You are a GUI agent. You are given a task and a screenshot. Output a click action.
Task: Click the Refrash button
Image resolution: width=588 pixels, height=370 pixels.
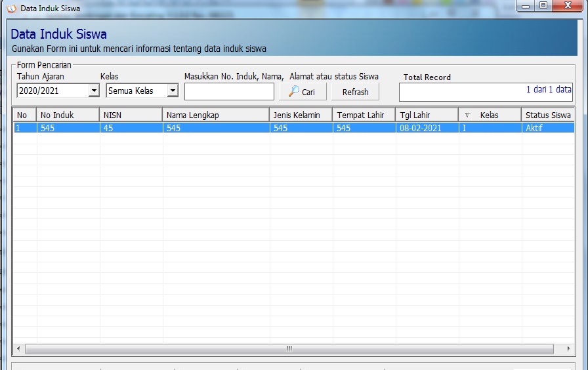(355, 91)
